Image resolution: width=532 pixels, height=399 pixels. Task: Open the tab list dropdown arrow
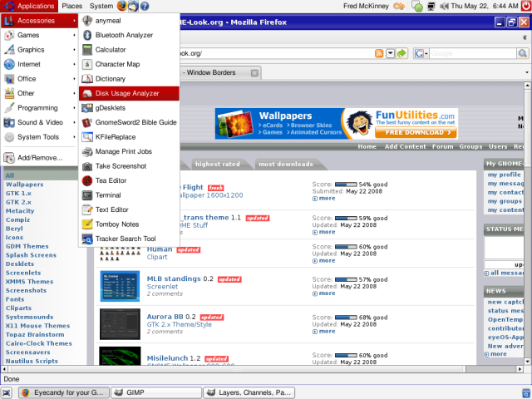pyautogui.click(x=527, y=72)
